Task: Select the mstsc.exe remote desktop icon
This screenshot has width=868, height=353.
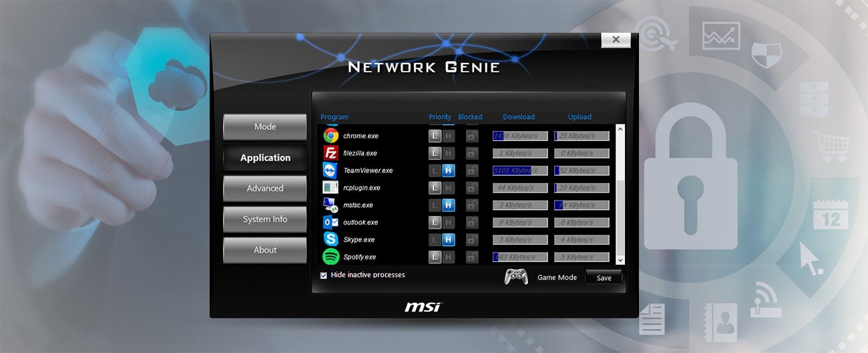Action: tap(331, 205)
